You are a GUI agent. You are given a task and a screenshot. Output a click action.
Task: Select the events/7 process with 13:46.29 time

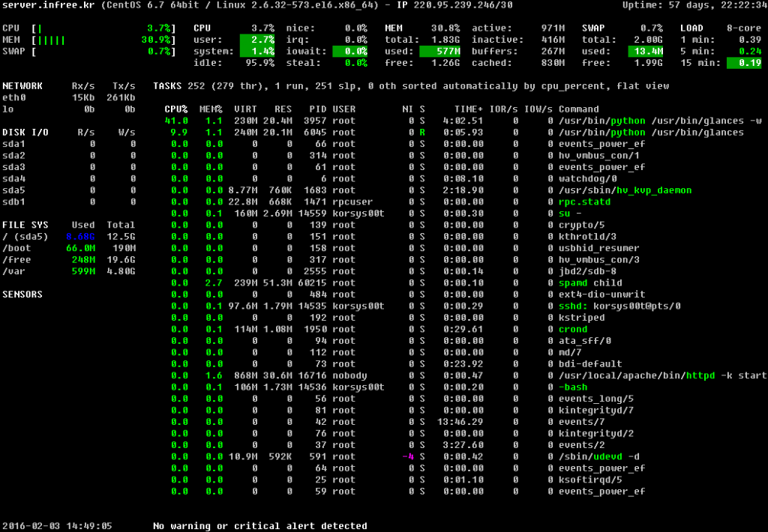point(388,422)
